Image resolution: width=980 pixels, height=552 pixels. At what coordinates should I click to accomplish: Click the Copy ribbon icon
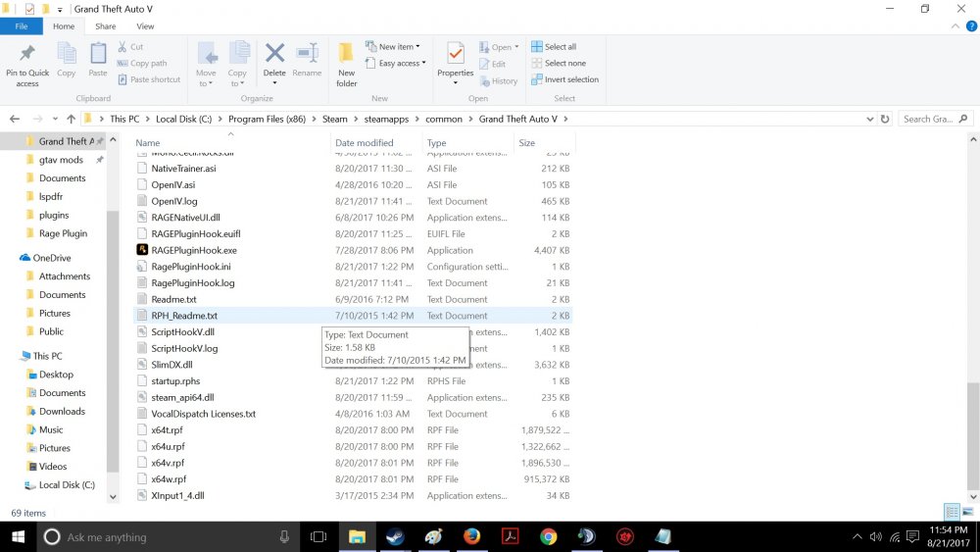[x=67, y=61]
